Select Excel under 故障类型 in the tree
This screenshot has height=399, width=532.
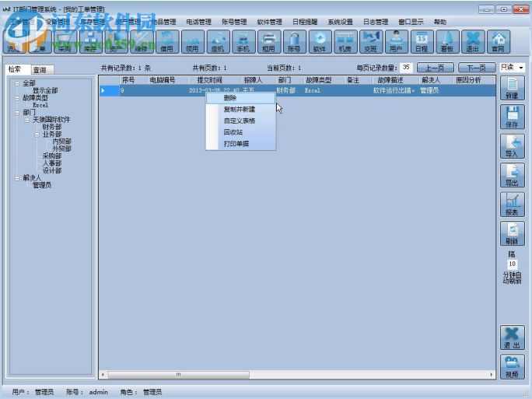tap(40, 105)
